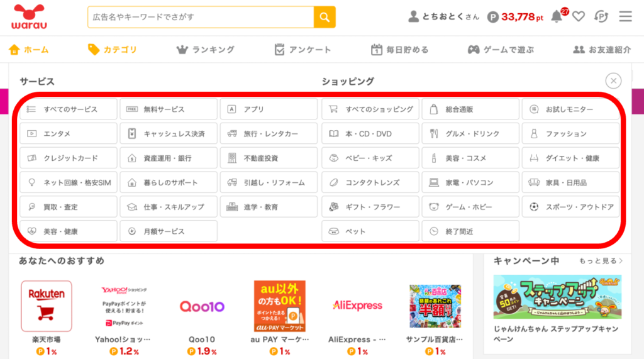Open the 家電・パソコン shopping category

(470, 183)
